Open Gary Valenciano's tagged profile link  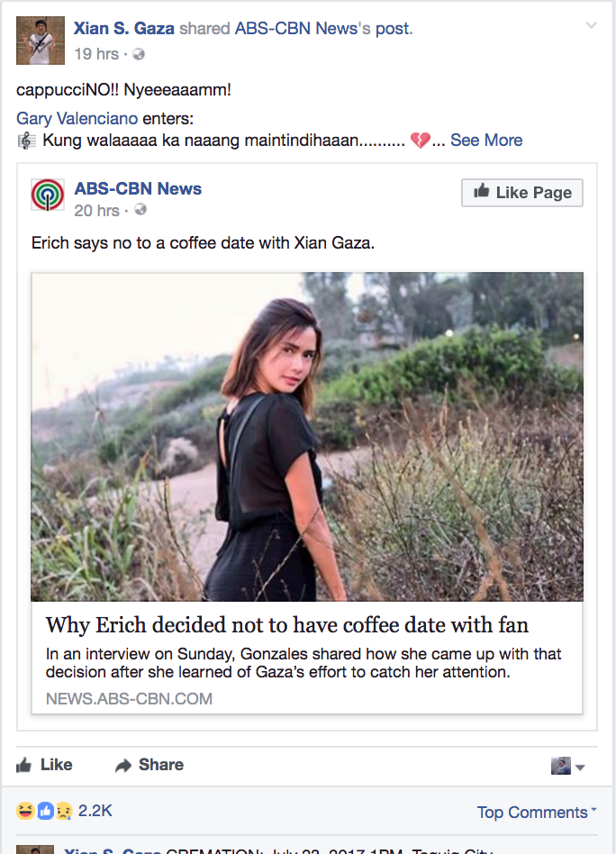pyautogui.click(x=77, y=119)
